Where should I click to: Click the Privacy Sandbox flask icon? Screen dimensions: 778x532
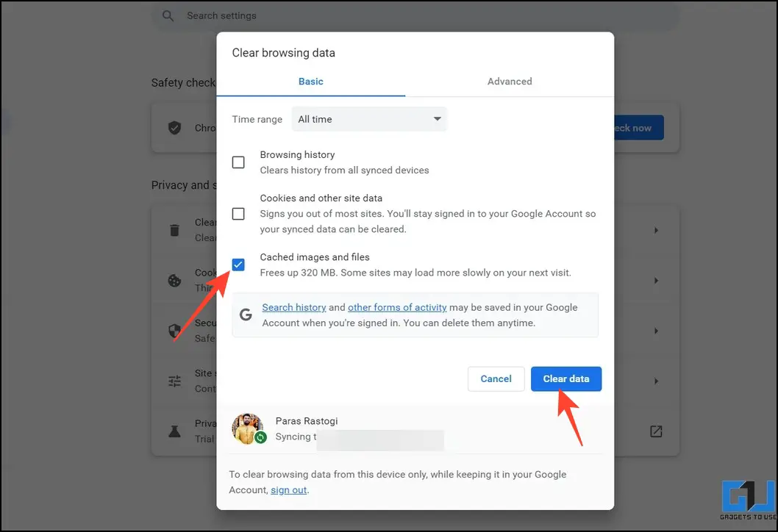coord(175,431)
